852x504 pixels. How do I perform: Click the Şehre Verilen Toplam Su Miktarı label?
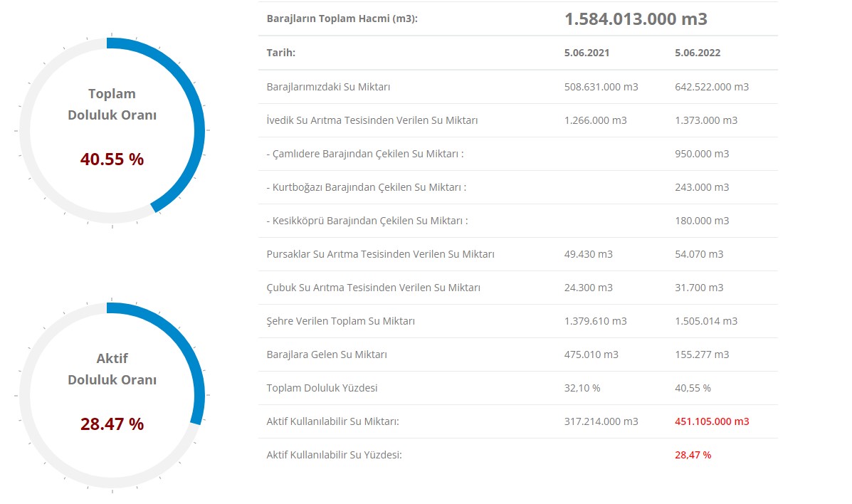tap(340, 321)
